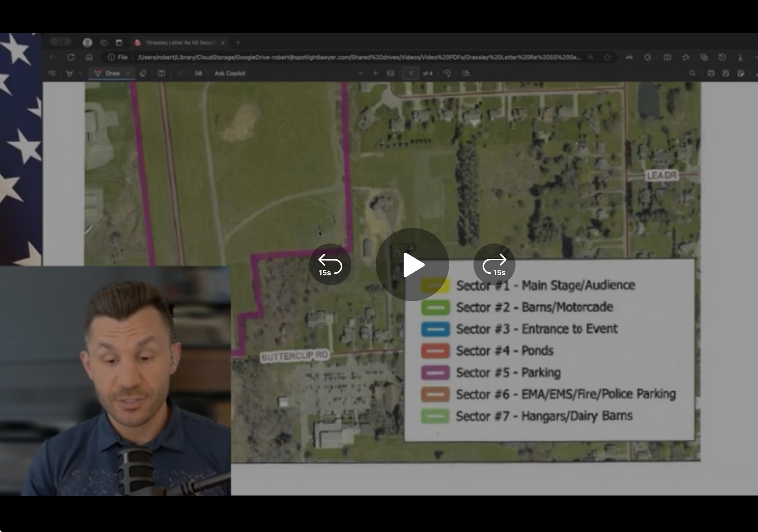Click the tab actions window icon
This screenshot has height=532, width=758.
pos(119,43)
